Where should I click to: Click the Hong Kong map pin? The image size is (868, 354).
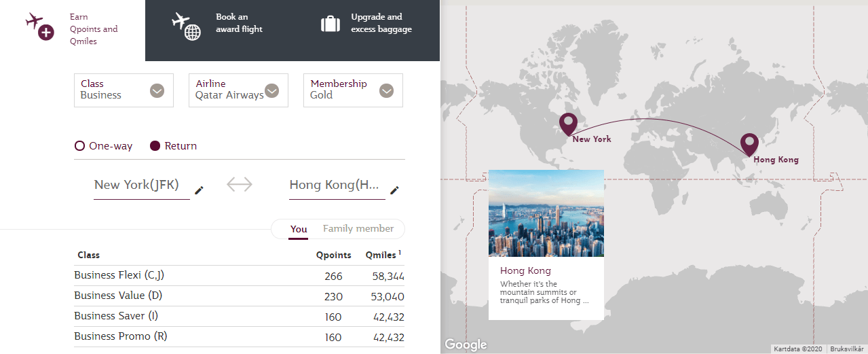(x=749, y=145)
